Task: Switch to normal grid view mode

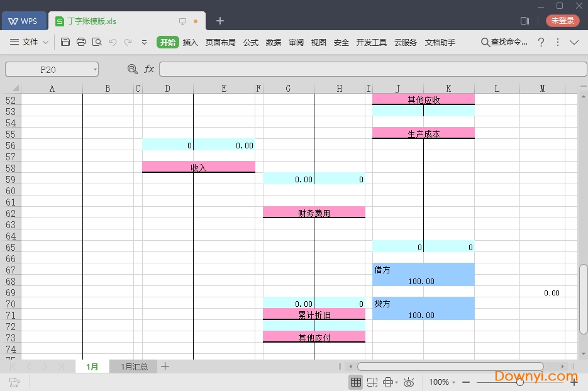Action: (x=356, y=382)
